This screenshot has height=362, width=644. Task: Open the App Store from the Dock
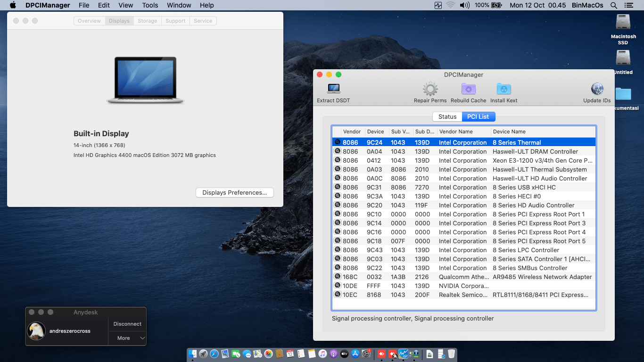[x=355, y=354]
